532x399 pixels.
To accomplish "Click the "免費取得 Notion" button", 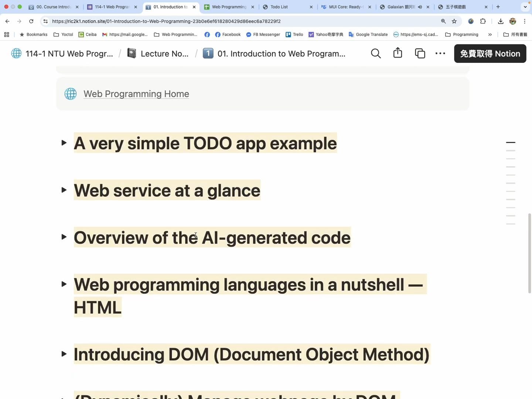I will 490,54.
